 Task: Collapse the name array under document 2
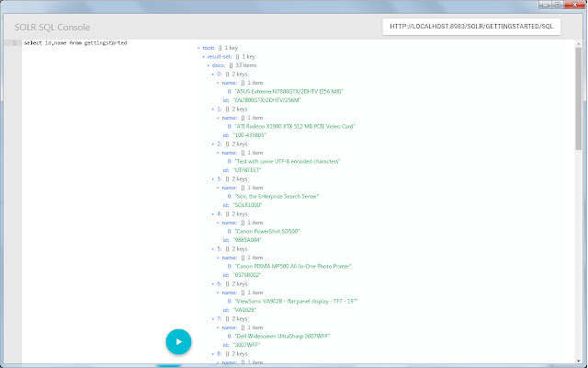[218, 153]
